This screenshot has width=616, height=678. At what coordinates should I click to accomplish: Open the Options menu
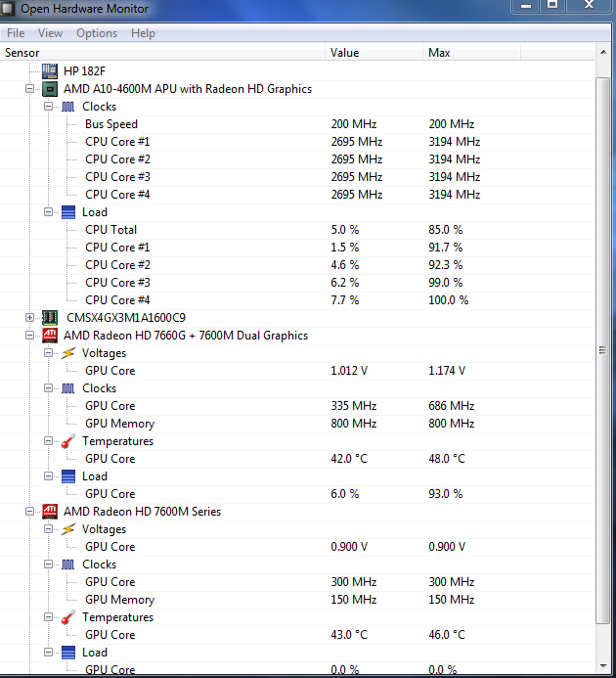97,33
